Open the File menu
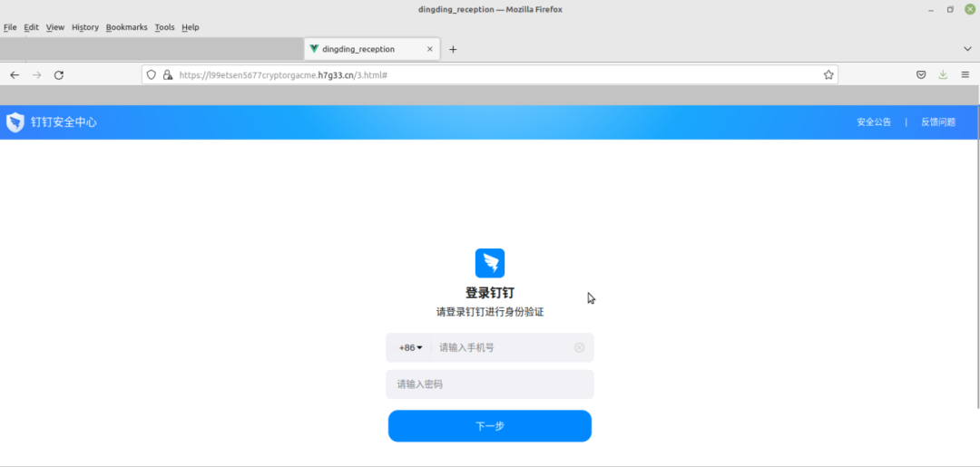Viewport: 980px width, 467px height. pos(10,27)
